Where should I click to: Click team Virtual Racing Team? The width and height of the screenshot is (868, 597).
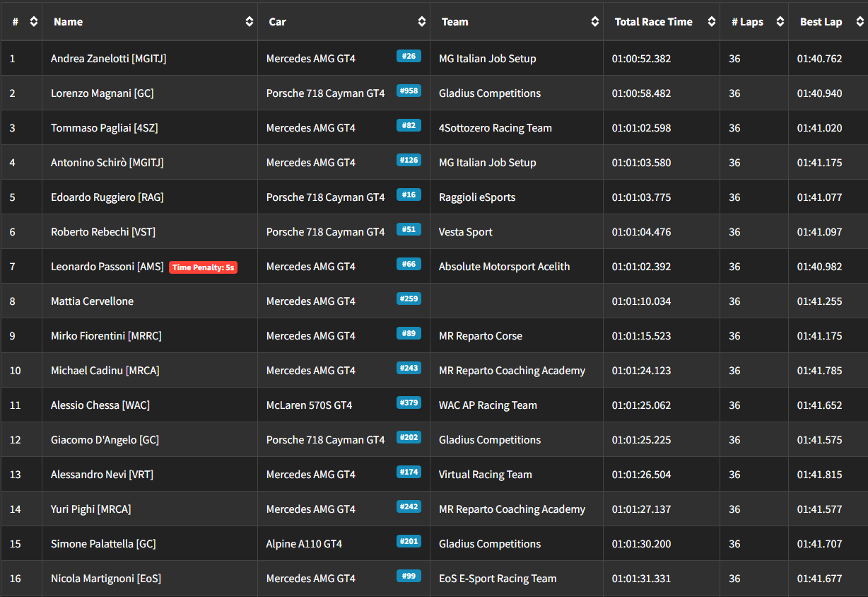[486, 475]
